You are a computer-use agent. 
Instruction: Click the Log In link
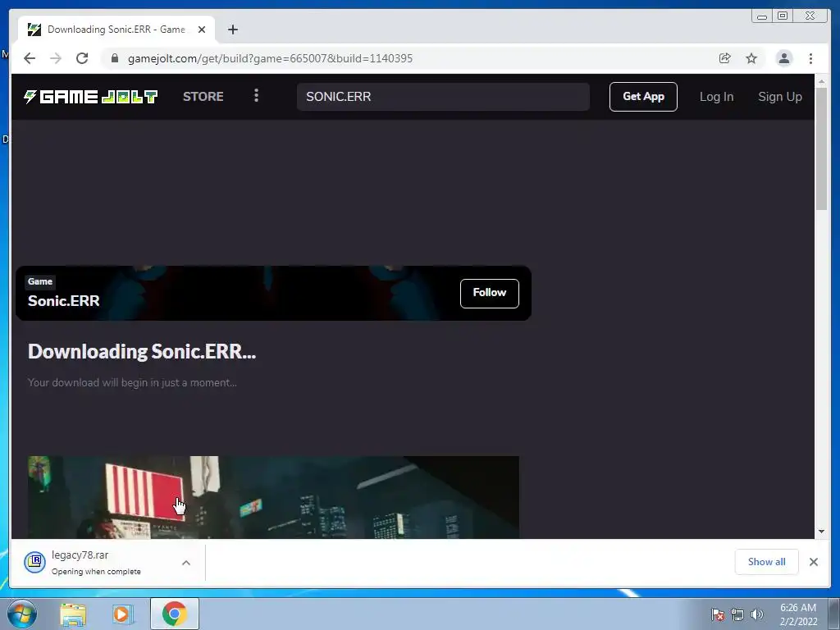point(716,97)
